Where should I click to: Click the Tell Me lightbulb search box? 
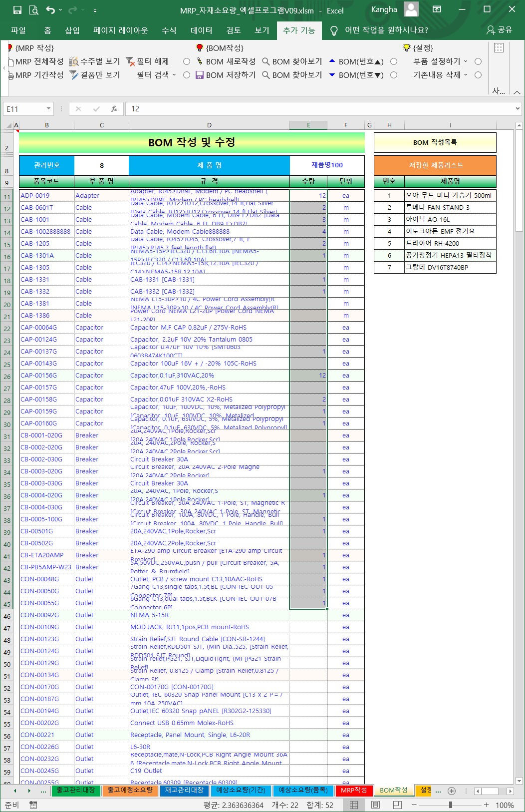pos(379,30)
